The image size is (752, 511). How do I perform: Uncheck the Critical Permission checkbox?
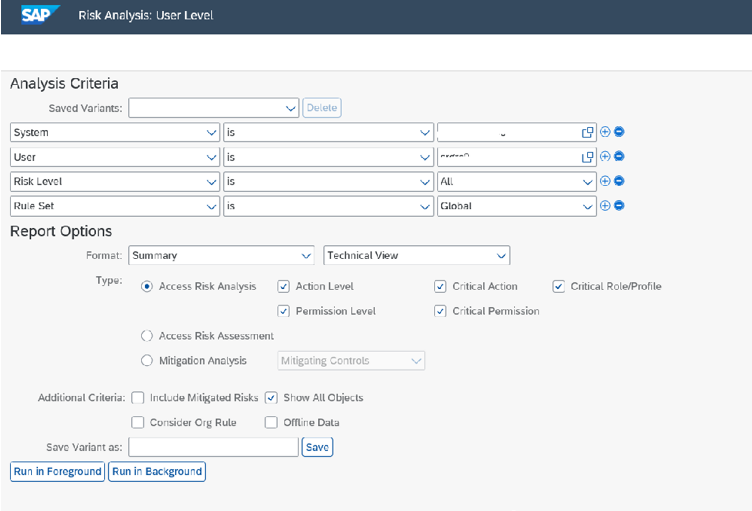click(440, 311)
